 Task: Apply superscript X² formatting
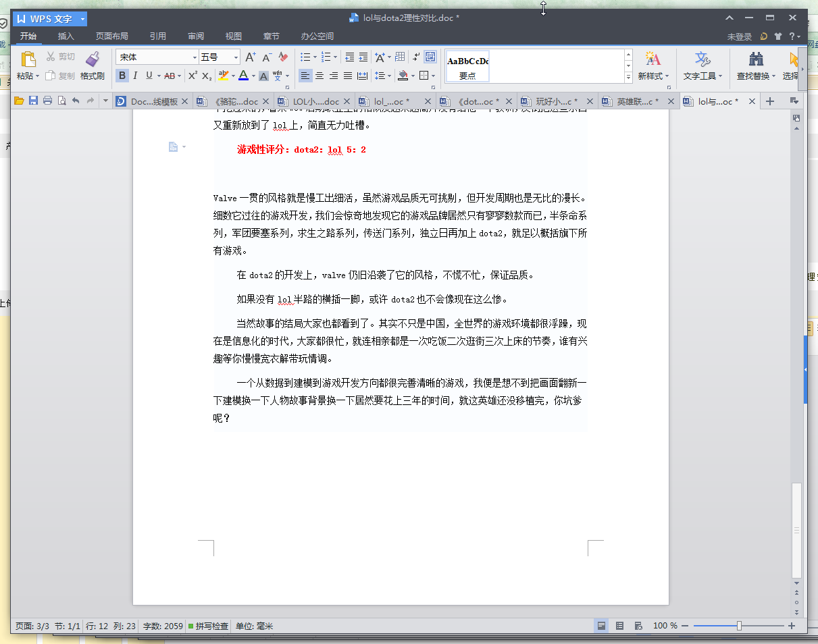pyautogui.click(x=193, y=76)
